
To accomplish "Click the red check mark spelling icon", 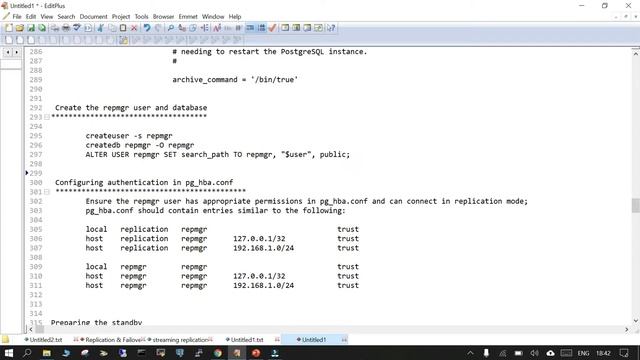I will coord(273,28).
